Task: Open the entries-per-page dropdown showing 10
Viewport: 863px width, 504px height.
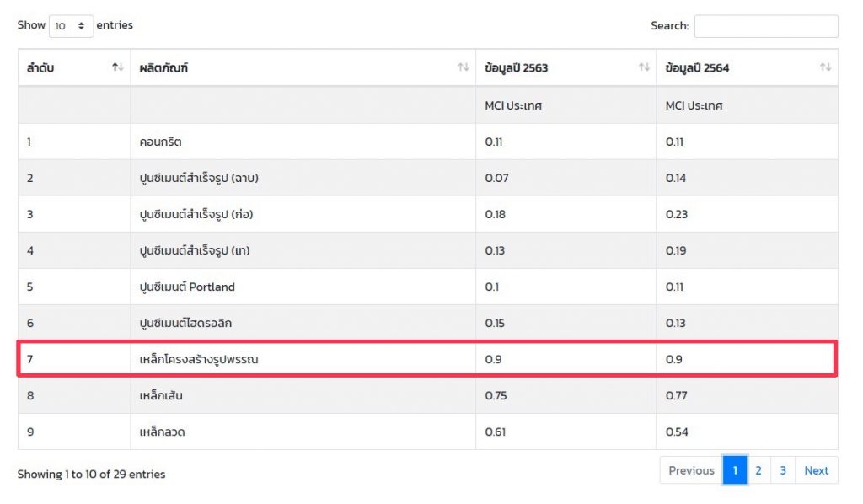Action: 71,26
